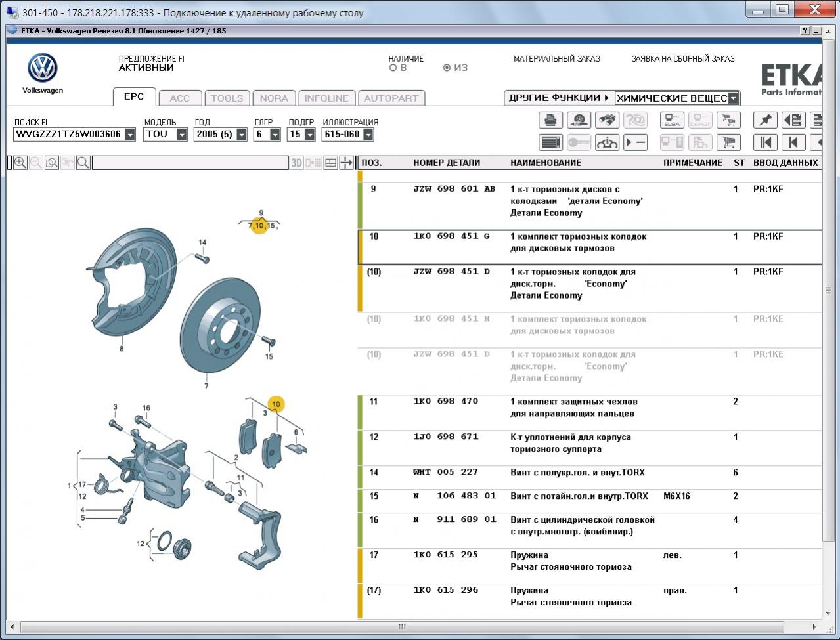
Task: Toggle the split panel layout icon
Action: point(331,163)
